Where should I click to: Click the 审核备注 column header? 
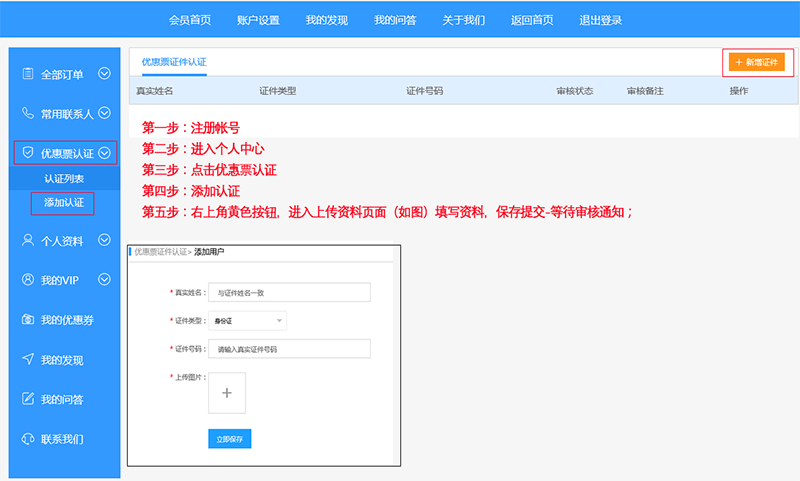pyautogui.click(x=645, y=91)
